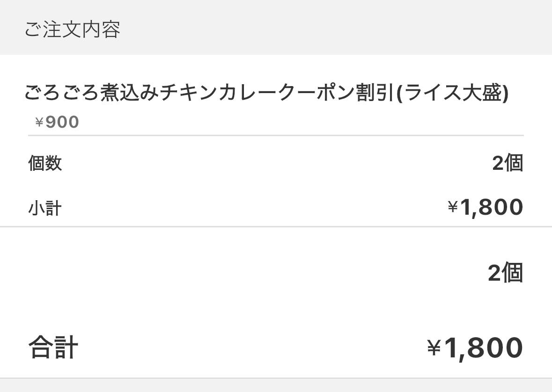Click the 合計 total label

(x=53, y=348)
